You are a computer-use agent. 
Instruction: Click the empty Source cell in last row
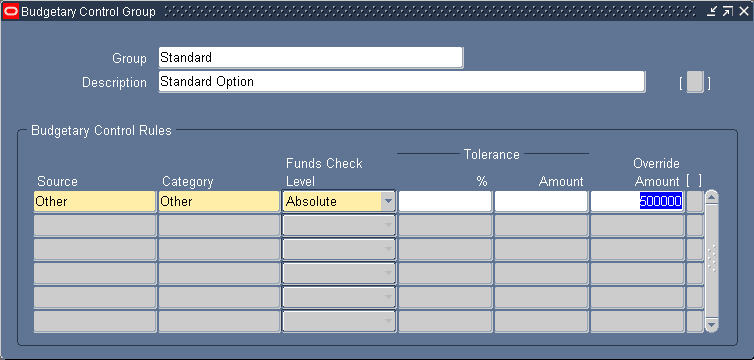(95, 322)
